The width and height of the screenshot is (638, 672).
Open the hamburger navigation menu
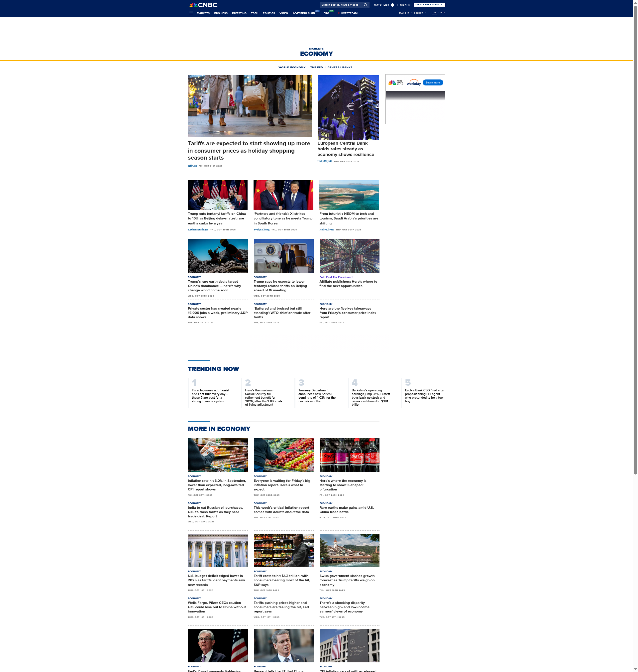point(191,13)
